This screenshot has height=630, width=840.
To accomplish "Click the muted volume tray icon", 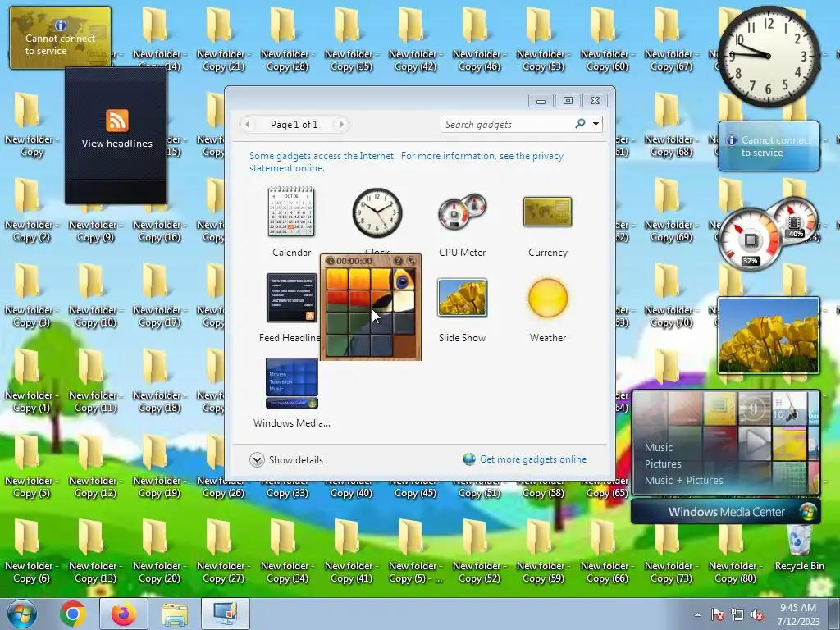I will pos(757,614).
